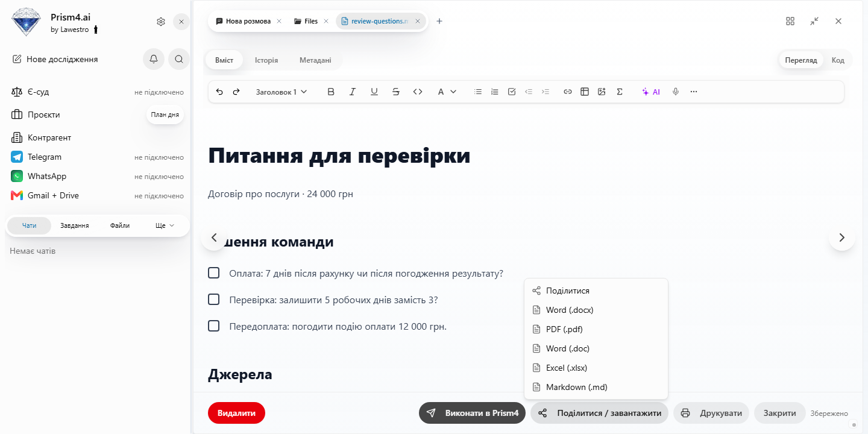Screen dimensions: 868x434
Task: Switch the view to Код mode
Action: (x=838, y=60)
